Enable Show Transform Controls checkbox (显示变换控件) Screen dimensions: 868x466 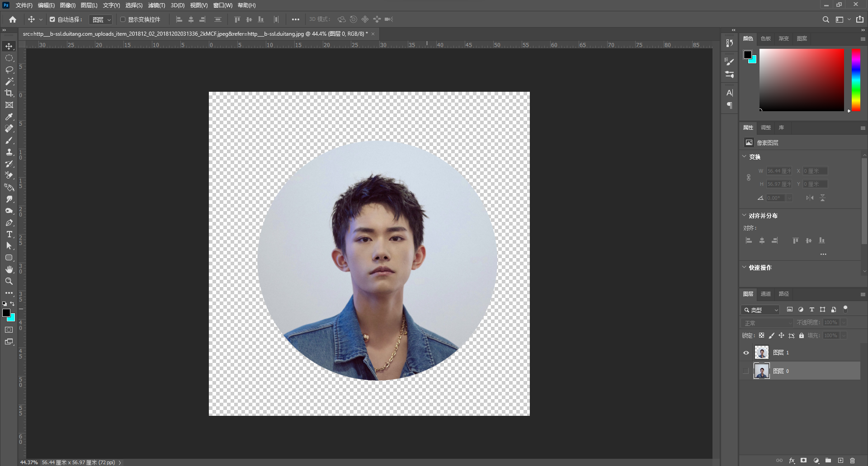pos(123,19)
